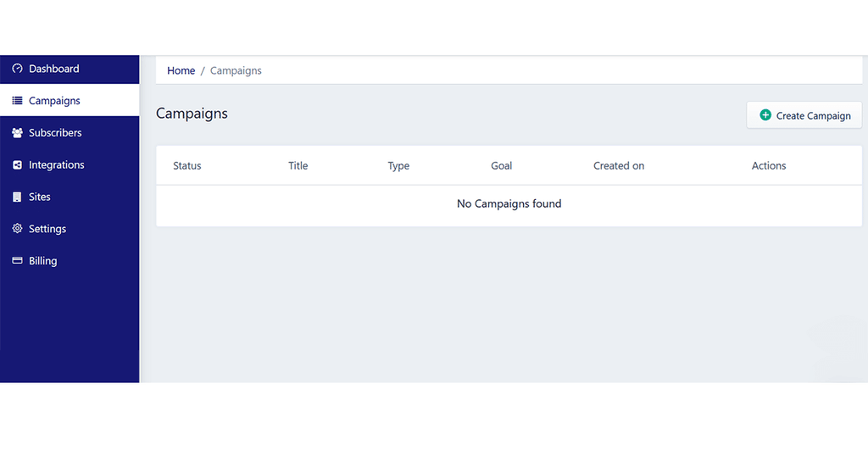Open the Settings page
This screenshot has height=456, width=868.
click(x=70, y=229)
